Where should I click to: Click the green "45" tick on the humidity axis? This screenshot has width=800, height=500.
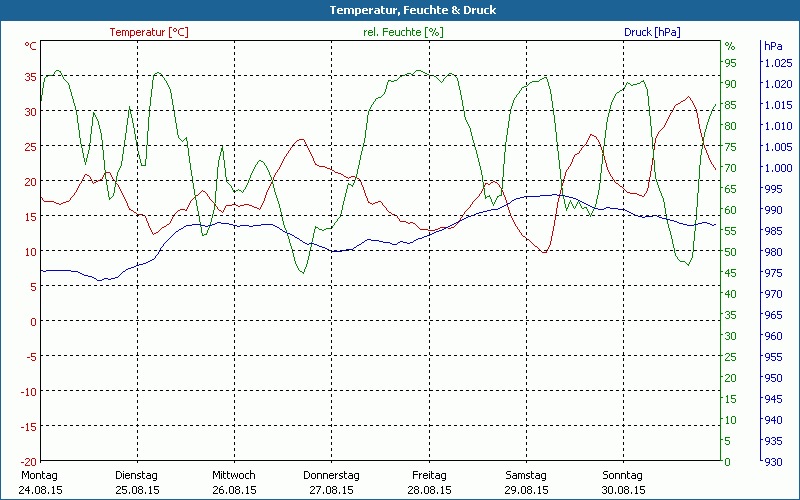click(x=731, y=273)
